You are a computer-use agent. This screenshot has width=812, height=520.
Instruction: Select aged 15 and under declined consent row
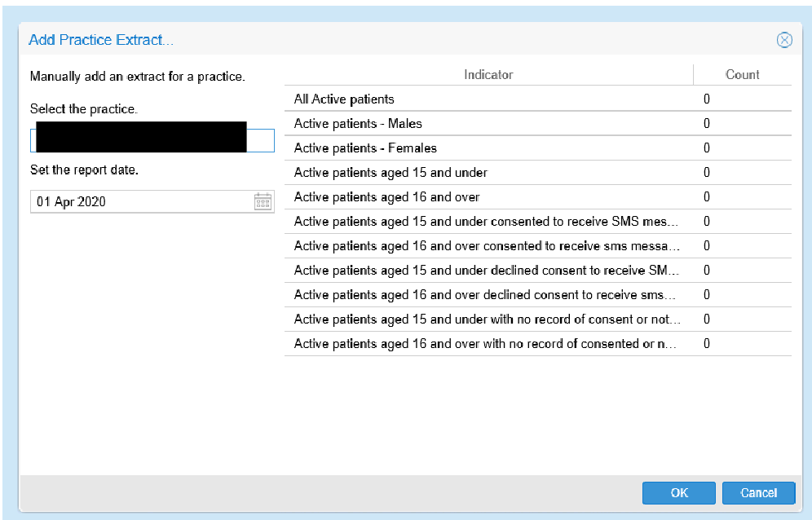click(487, 271)
